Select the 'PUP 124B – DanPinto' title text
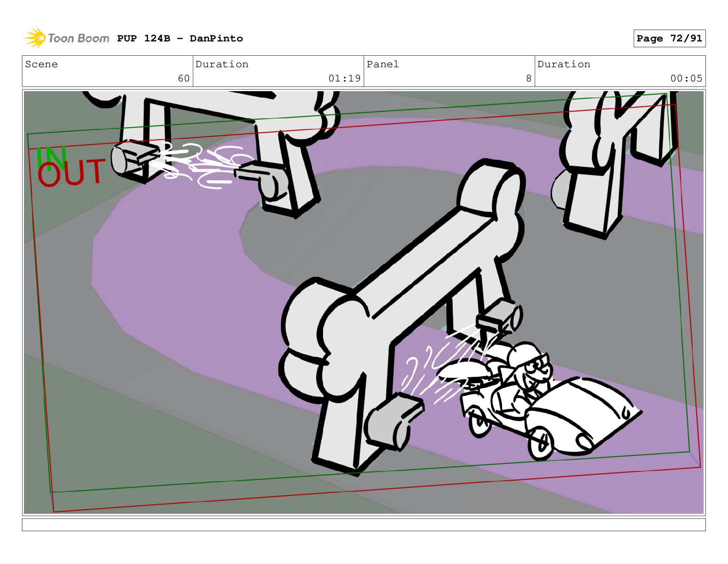Screen dimensions: 728x564 (x=180, y=39)
